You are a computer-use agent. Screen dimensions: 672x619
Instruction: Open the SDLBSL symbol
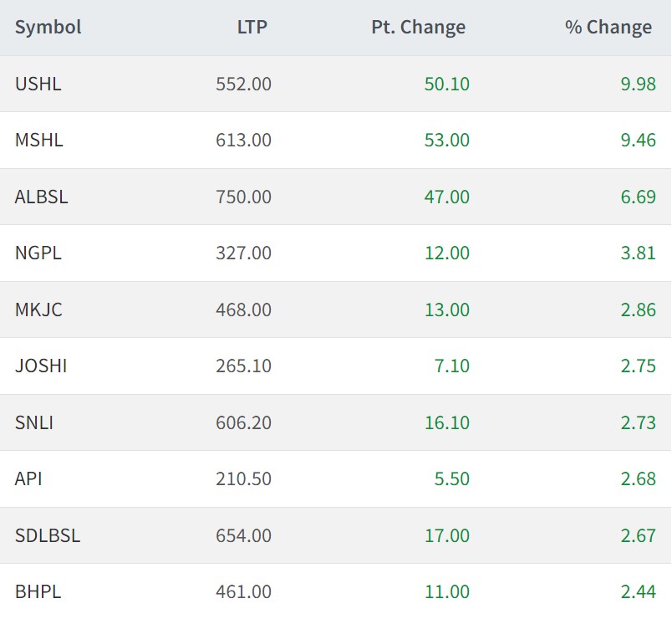click(48, 535)
